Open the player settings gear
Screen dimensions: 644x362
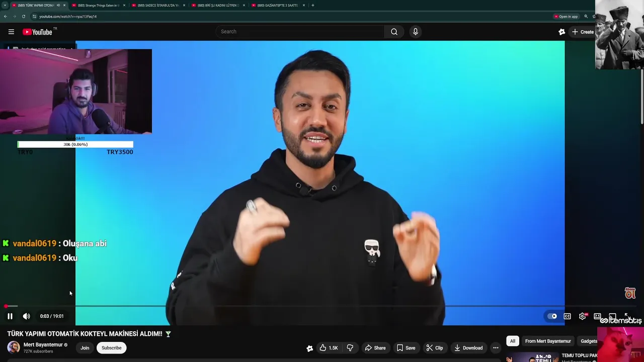pos(583,316)
